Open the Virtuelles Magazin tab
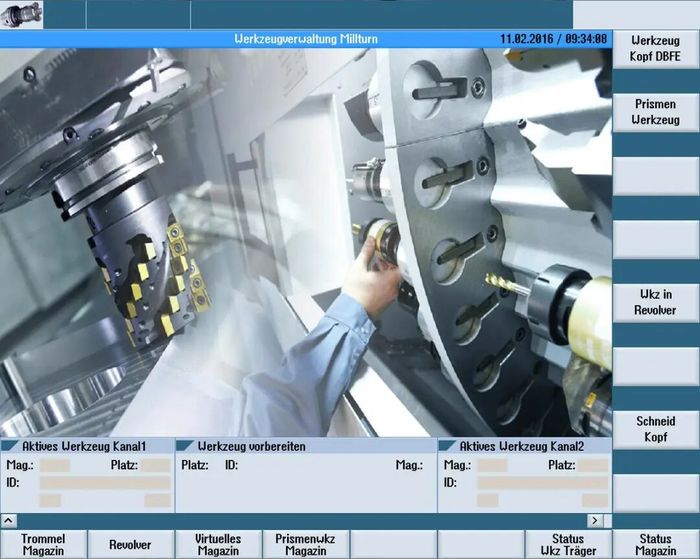700x559 pixels. tap(218, 545)
